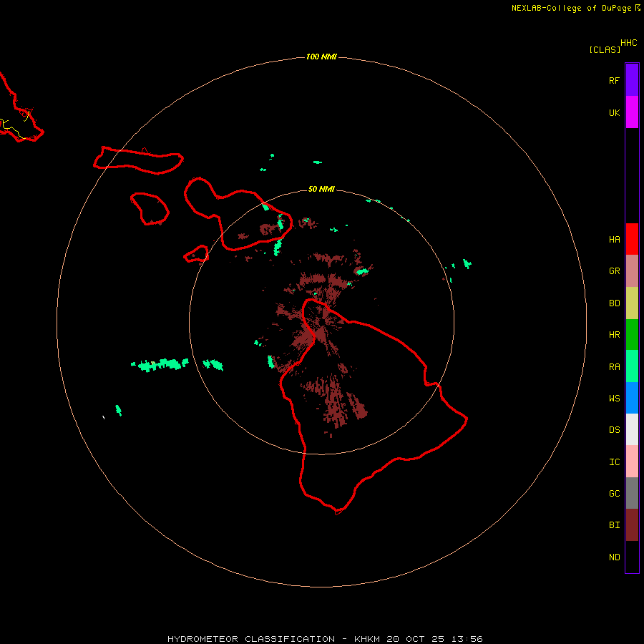This screenshot has width=644, height=644.
Task: Click the [CLAS] units label
Action: tap(605, 49)
